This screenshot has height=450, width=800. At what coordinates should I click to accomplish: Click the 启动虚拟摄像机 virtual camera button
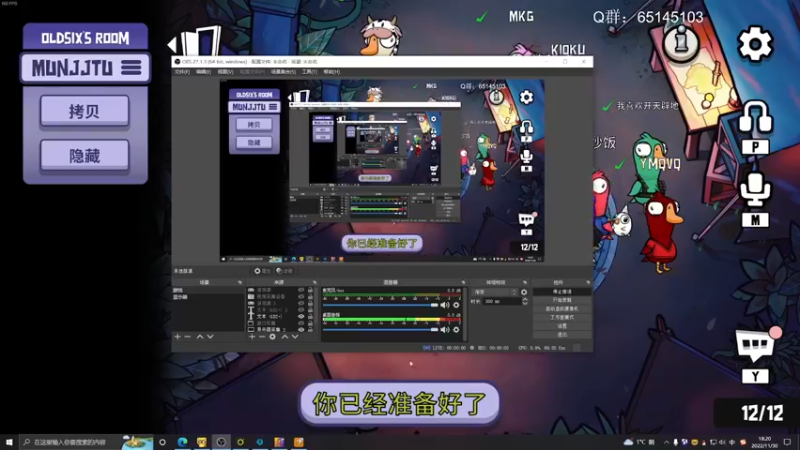coord(562,309)
